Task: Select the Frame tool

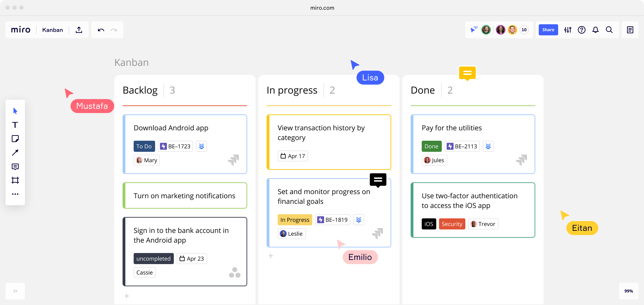Action: [x=15, y=180]
